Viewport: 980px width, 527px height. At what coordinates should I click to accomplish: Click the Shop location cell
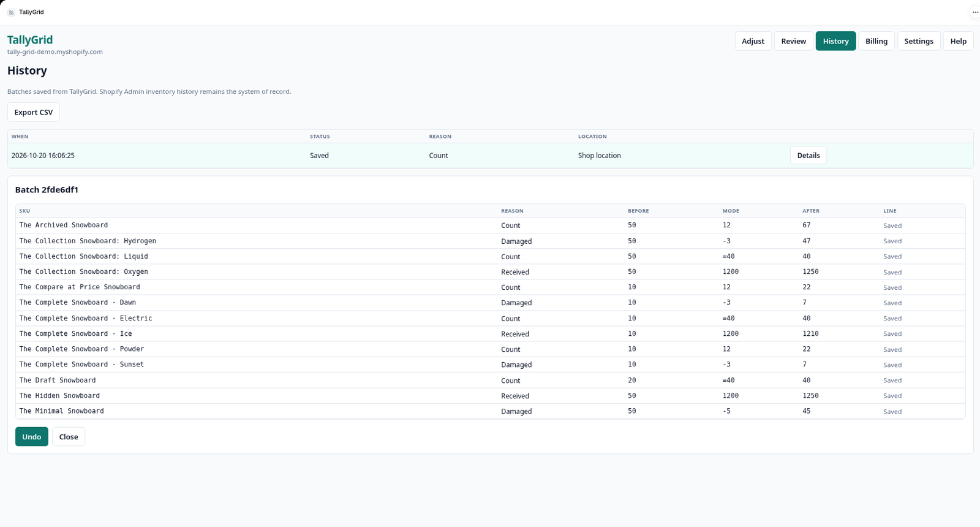click(x=600, y=156)
